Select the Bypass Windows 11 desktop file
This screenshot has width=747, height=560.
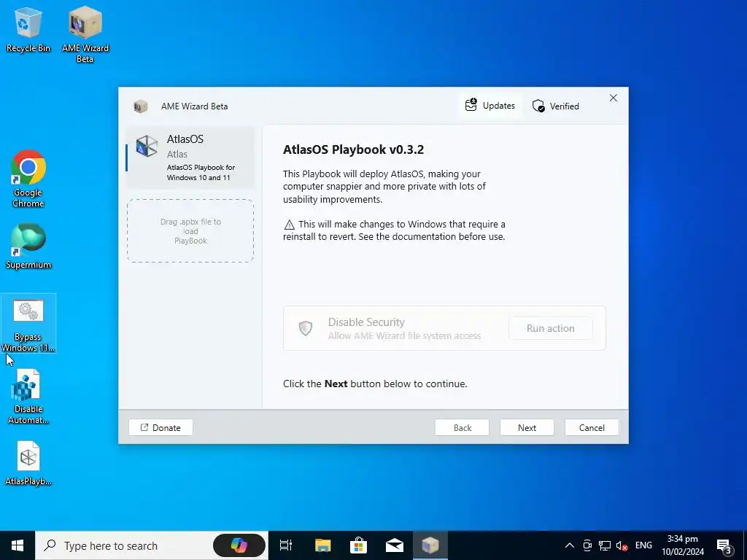coord(28,325)
